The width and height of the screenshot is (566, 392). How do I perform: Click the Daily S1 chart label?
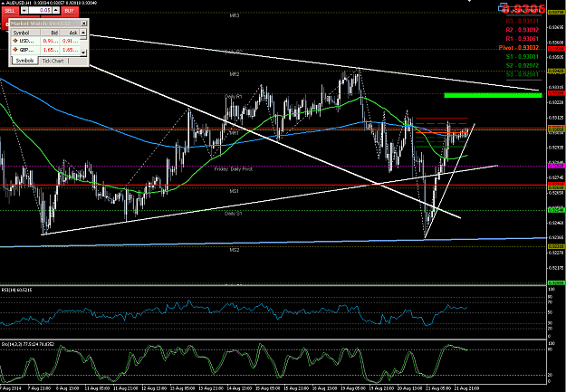point(233,214)
